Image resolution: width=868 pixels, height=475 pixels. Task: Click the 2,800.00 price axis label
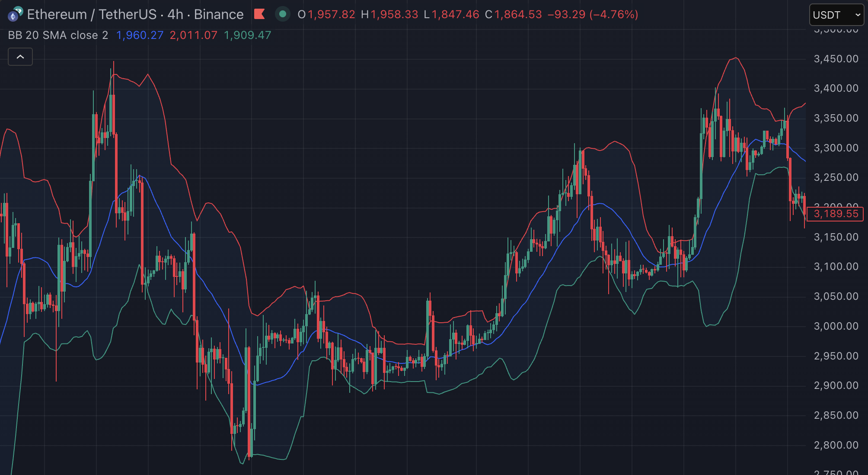pyautogui.click(x=836, y=445)
